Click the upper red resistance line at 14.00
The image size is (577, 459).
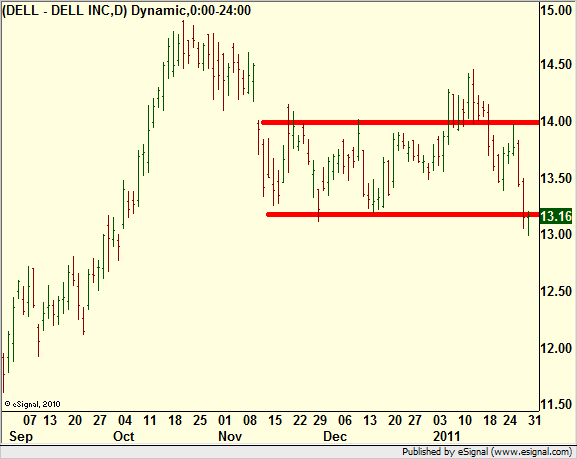(400, 122)
